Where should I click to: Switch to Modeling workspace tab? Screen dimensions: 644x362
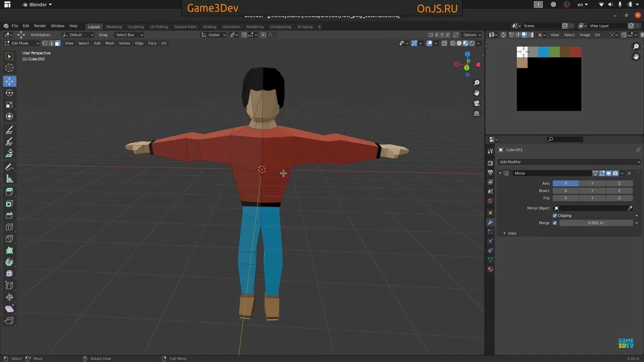(x=114, y=27)
